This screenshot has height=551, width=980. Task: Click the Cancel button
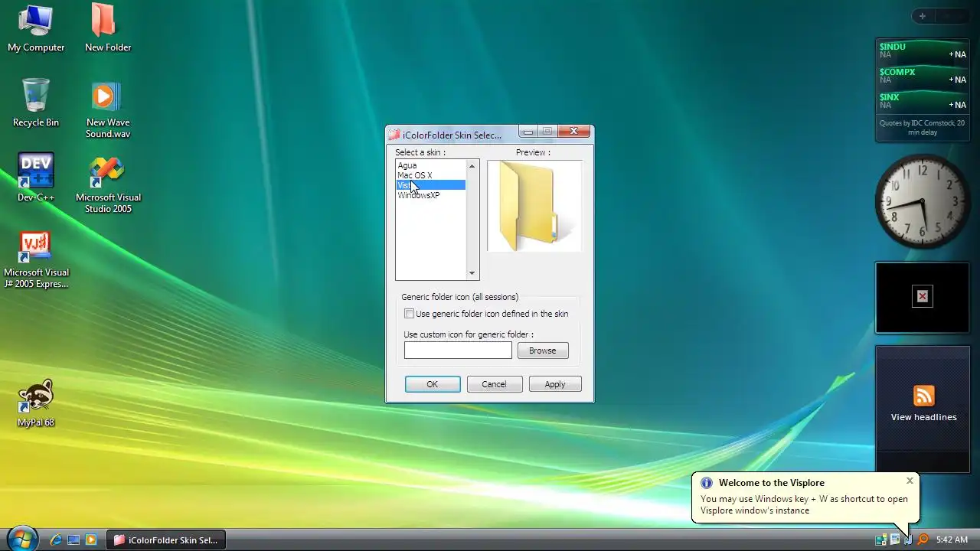coord(494,384)
